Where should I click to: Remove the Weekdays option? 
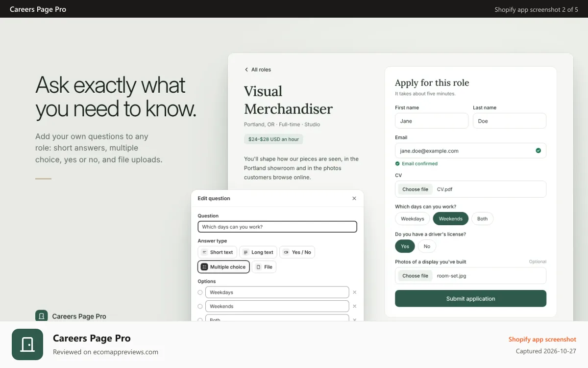click(x=354, y=292)
